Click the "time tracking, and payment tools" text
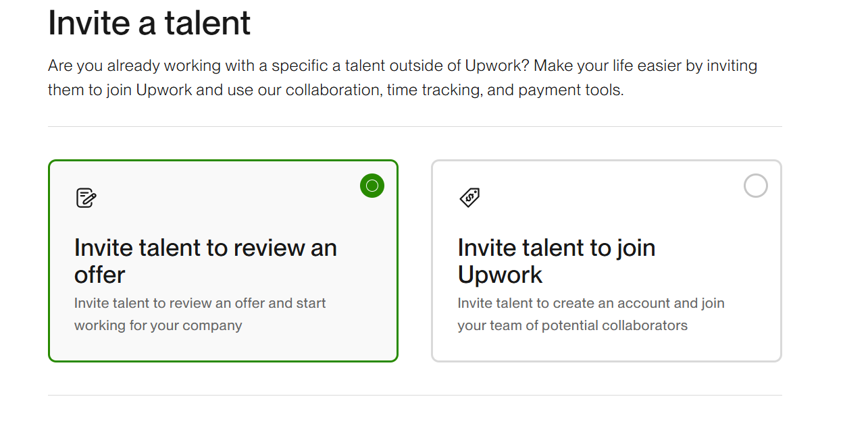The image size is (868, 432). (x=505, y=90)
